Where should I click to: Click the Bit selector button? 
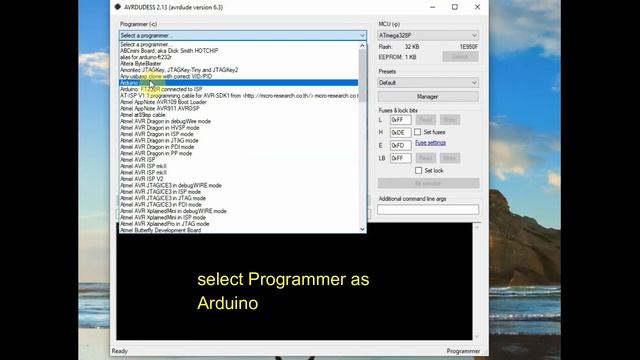point(428,183)
